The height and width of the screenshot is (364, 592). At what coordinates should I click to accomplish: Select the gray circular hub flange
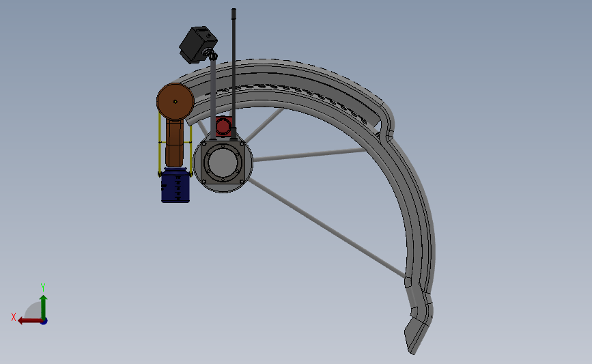tap(223, 163)
